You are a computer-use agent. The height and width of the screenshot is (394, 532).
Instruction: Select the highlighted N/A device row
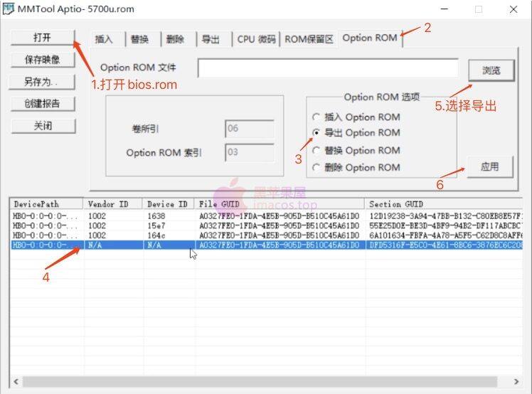click(x=266, y=245)
